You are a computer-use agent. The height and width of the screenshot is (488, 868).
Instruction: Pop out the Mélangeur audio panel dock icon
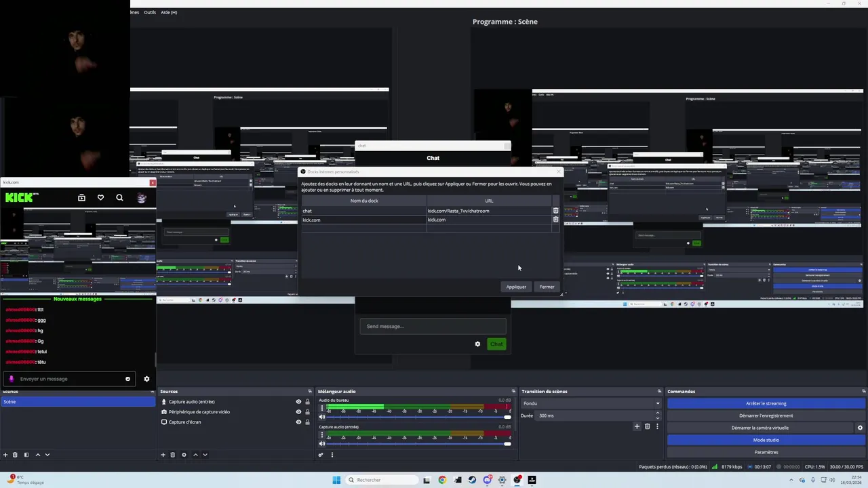click(513, 391)
